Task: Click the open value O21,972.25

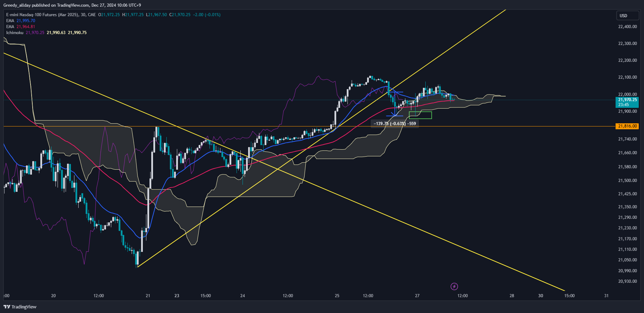Action: 109,15
